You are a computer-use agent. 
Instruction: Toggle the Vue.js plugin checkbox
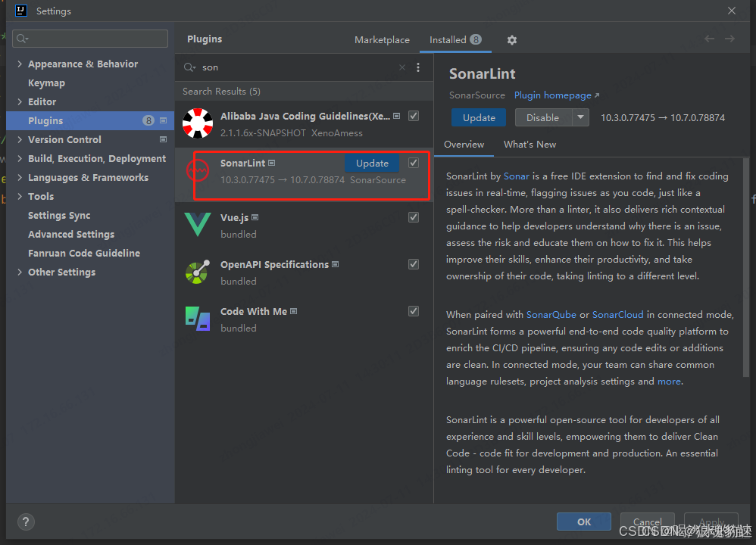click(x=413, y=217)
